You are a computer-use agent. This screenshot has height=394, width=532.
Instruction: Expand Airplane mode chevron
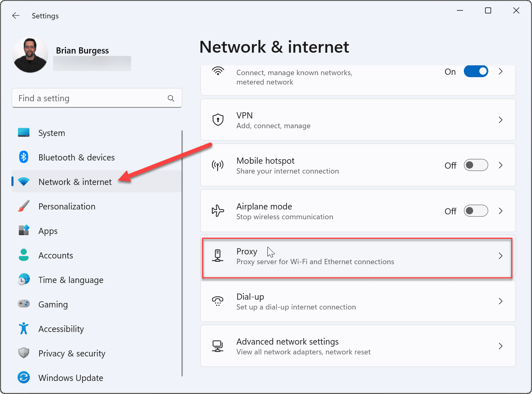click(501, 211)
